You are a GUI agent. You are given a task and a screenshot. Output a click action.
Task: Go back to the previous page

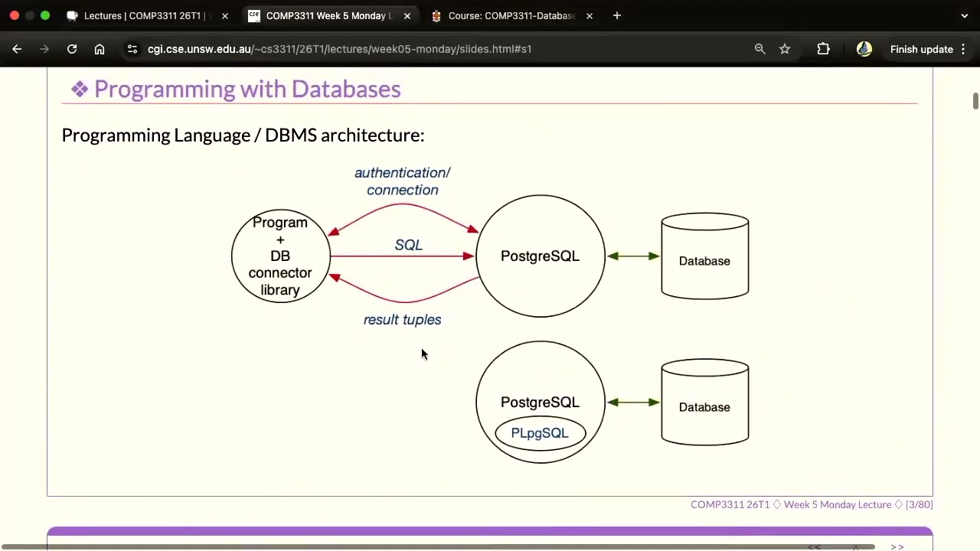[x=17, y=49]
